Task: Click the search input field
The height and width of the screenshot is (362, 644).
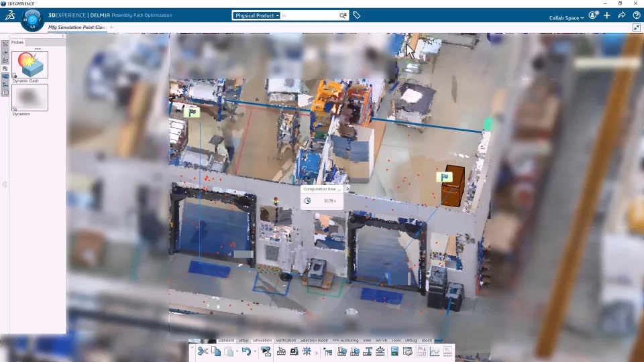Action: click(x=309, y=15)
